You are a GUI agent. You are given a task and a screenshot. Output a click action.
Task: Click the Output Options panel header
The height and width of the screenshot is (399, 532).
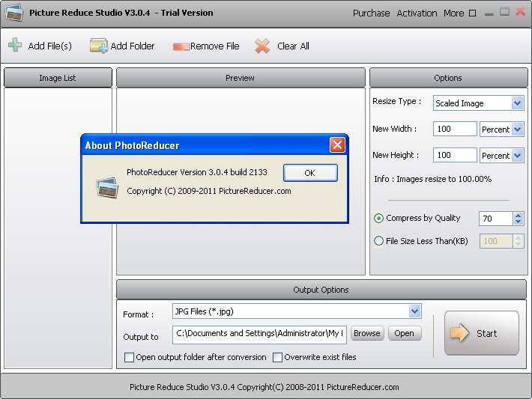click(321, 290)
